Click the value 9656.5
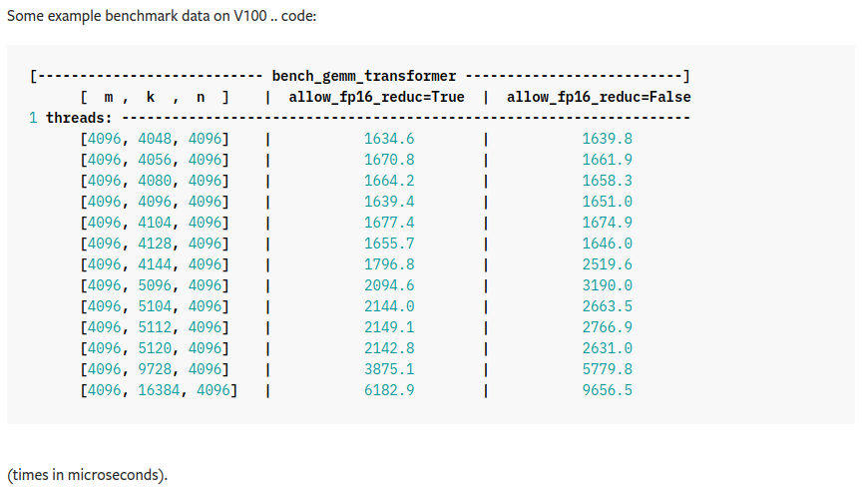 pyautogui.click(x=608, y=391)
